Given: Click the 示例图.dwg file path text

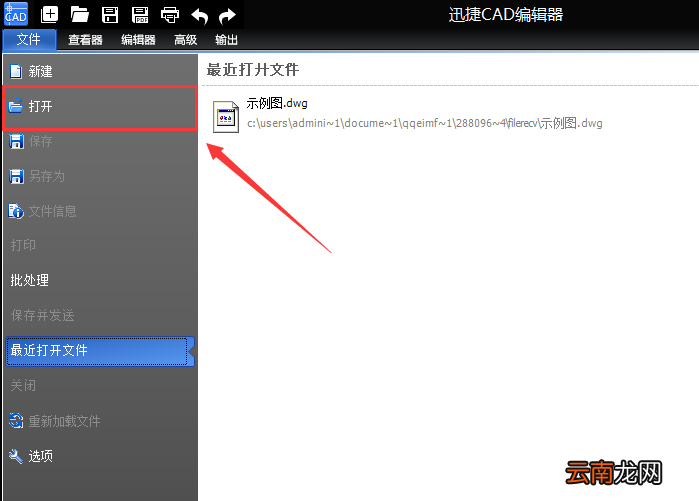Looking at the screenshot, I should pos(424,123).
